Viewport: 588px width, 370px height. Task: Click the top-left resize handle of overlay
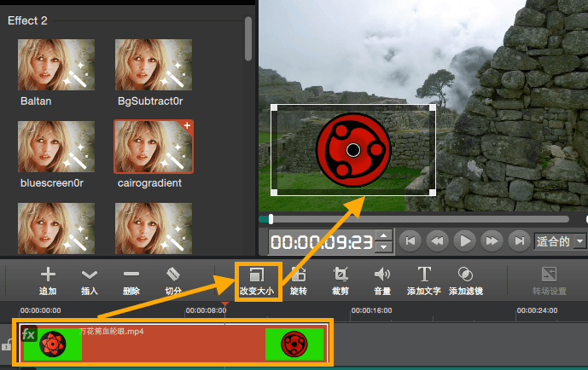point(274,108)
